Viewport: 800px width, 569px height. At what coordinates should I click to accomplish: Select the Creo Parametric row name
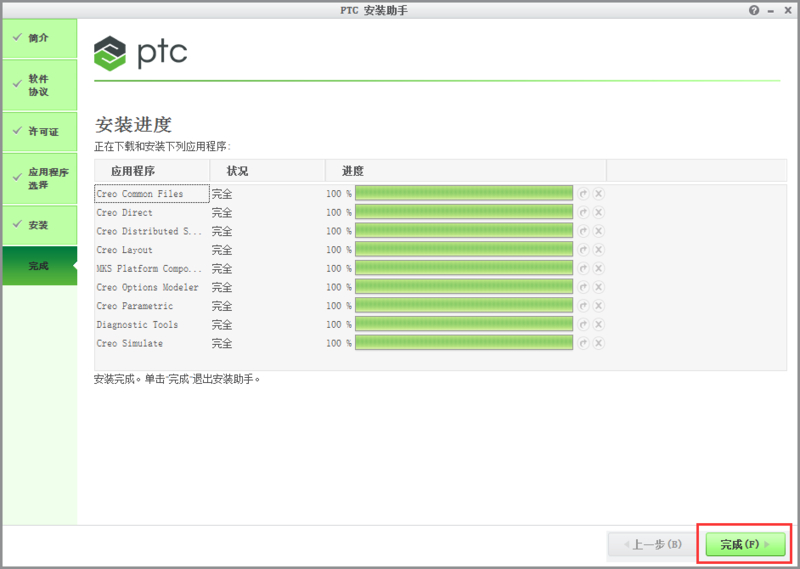(135, 306)
